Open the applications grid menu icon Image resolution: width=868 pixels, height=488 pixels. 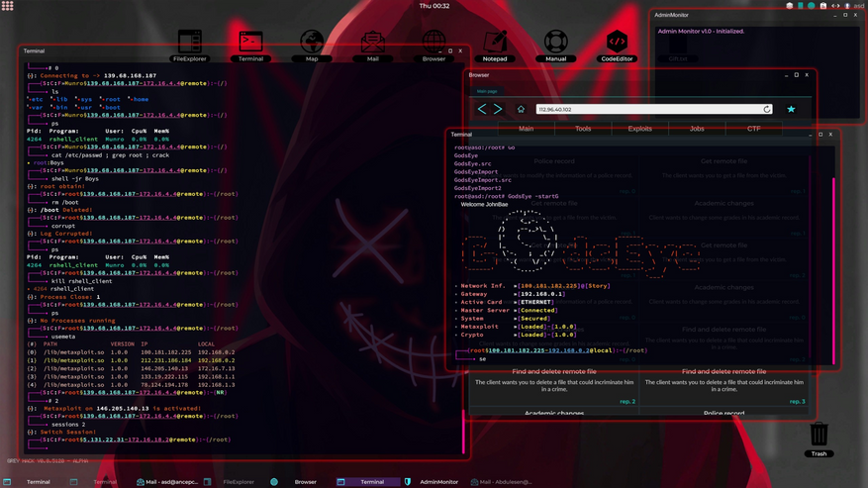(x=7, y=6)
